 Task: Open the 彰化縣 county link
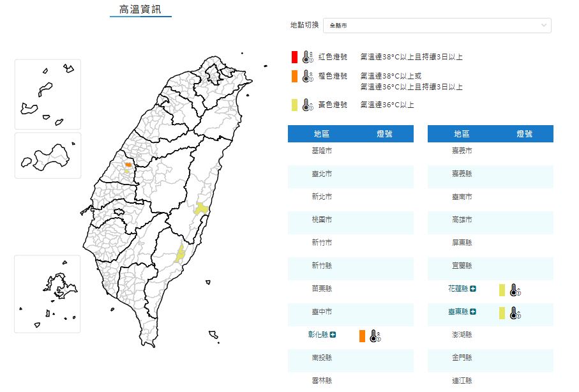click(x=318, y=335)
